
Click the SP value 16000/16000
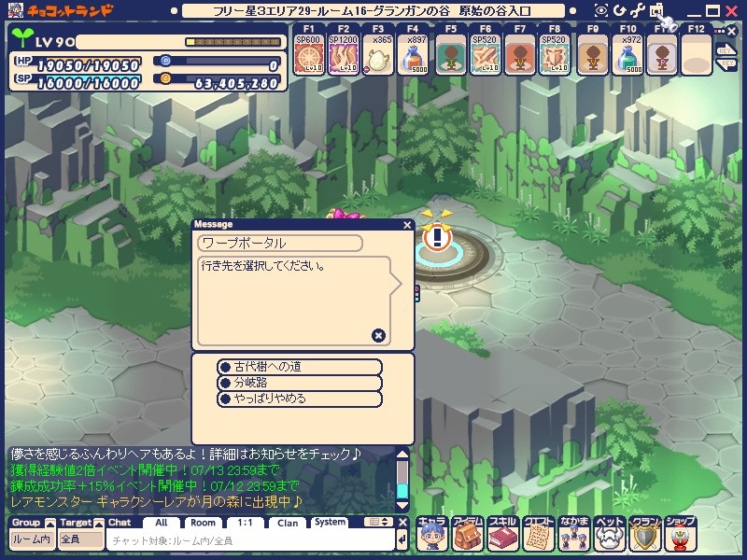click(x=89, y=83)
